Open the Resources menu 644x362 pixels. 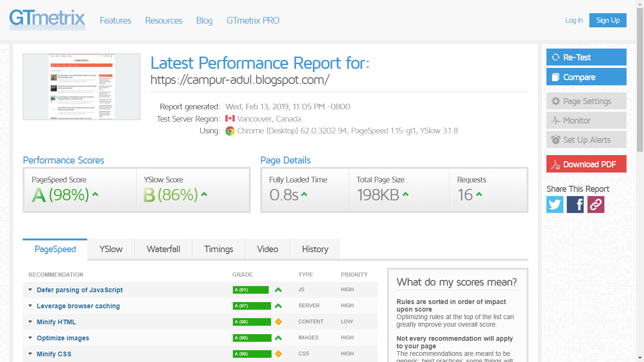coord(164,20)
